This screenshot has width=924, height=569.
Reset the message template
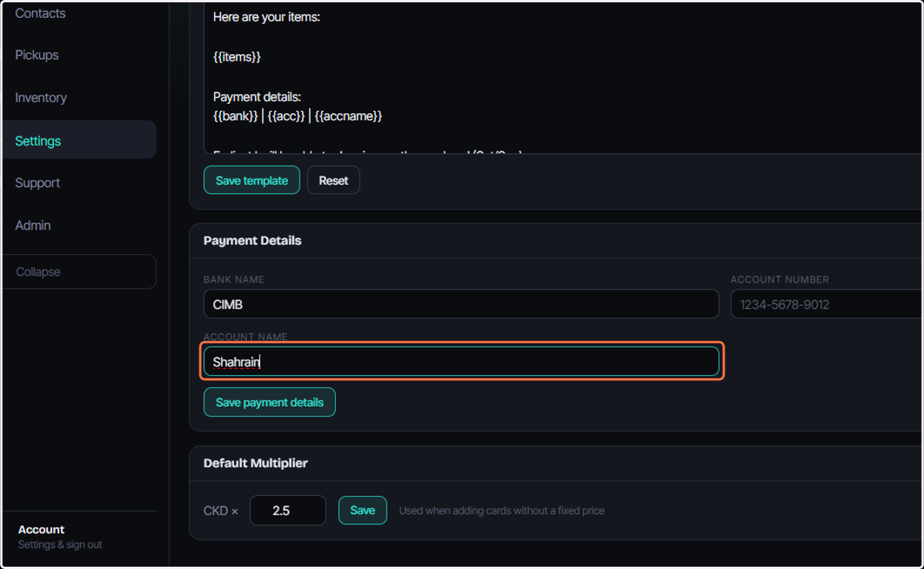(333, 180)
